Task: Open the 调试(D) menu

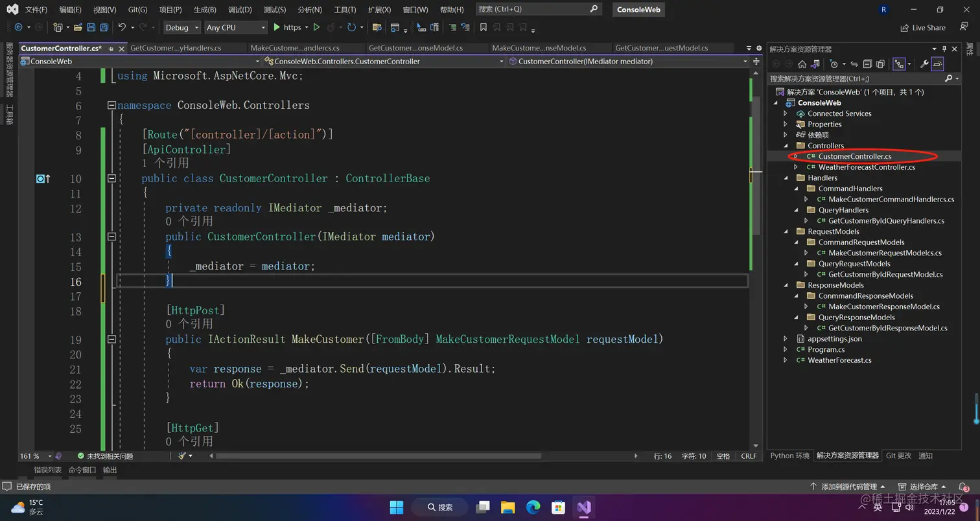Action: coord(240,10)
